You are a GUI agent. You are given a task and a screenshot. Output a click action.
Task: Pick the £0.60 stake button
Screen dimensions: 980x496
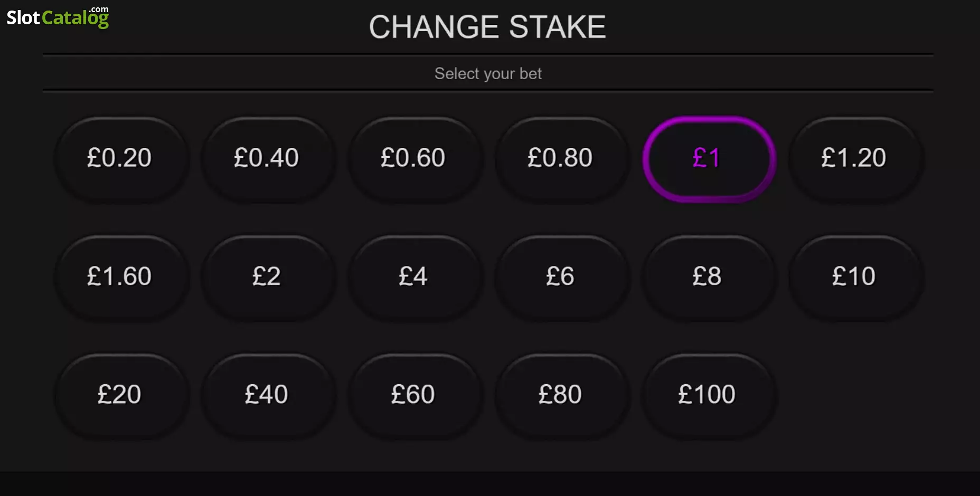pos(414,158)
